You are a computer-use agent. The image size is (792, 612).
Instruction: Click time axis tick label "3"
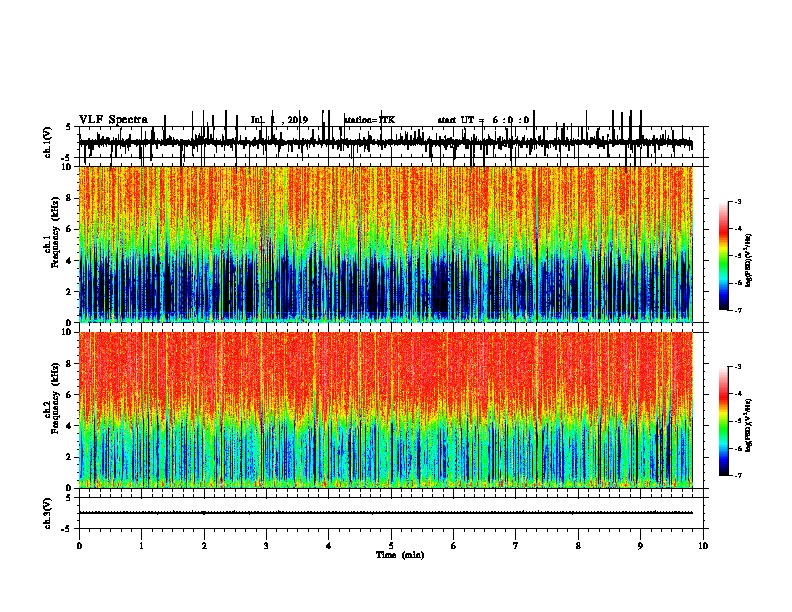266,546
